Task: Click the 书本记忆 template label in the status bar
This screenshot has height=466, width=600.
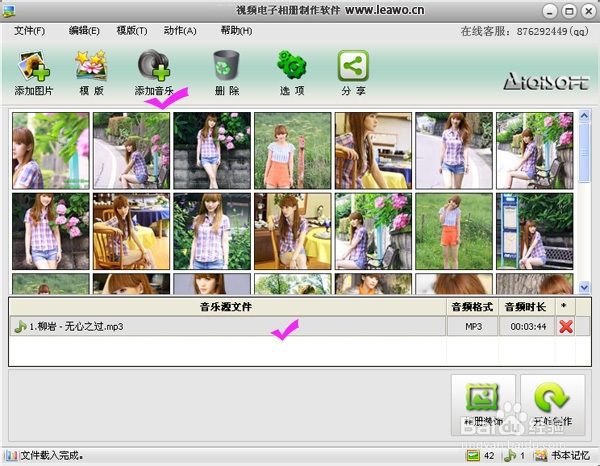Action: [570, 455]
